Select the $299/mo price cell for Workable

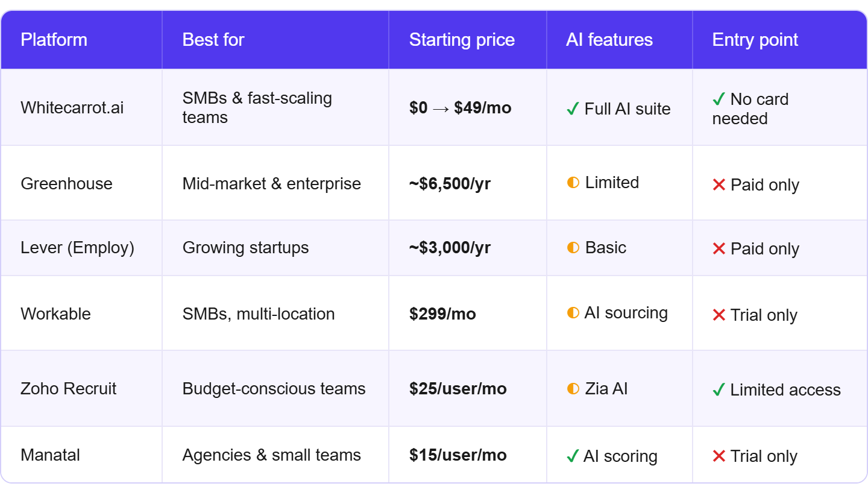(x=442, y=314)
